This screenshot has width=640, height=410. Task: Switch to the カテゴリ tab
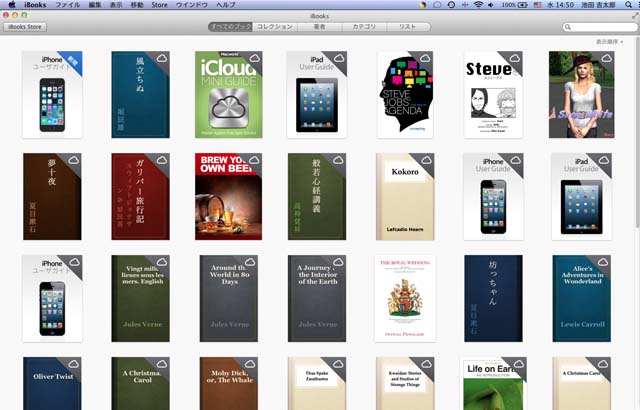point(363,27)
